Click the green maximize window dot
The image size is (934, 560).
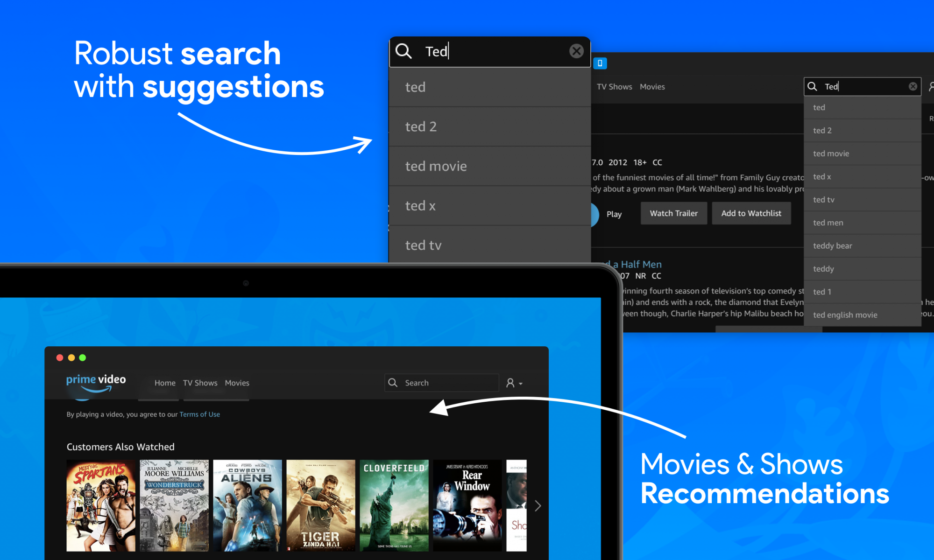(x=83, y=357)
